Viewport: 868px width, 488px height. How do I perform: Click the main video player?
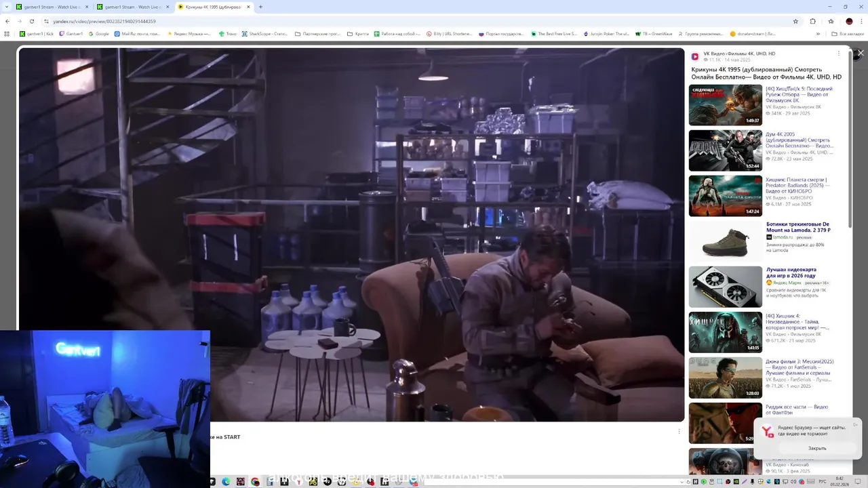[x=351, y=235]
